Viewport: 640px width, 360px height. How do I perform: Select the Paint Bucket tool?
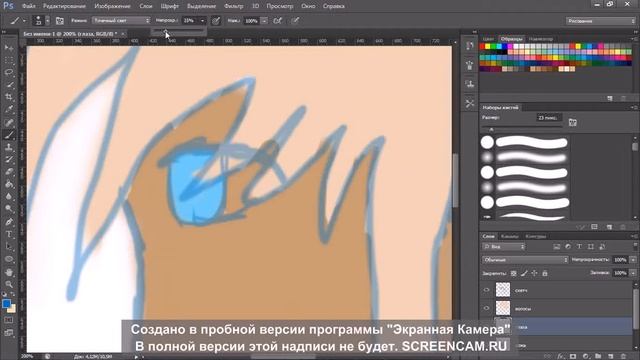[x=9, y=184]
